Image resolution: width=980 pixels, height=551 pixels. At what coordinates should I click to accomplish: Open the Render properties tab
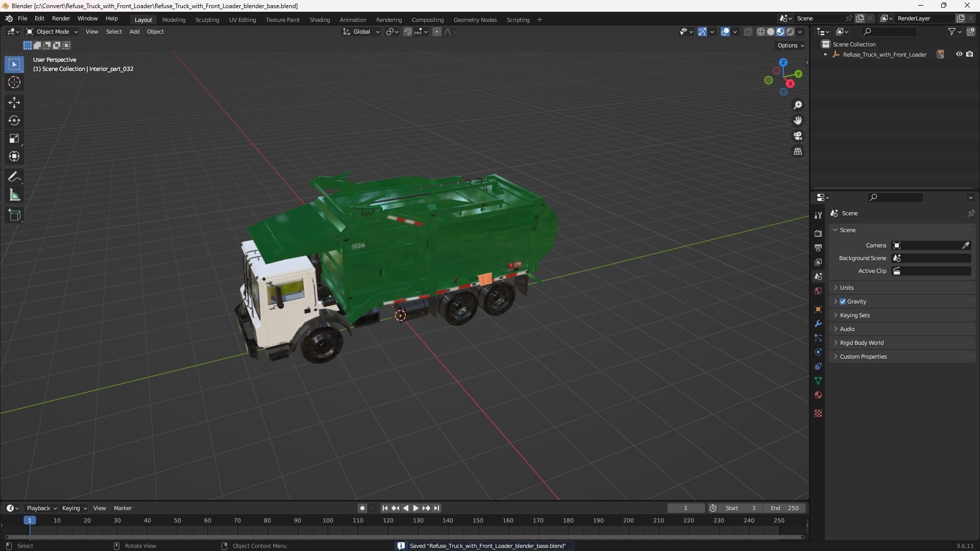tap(818, 233)
